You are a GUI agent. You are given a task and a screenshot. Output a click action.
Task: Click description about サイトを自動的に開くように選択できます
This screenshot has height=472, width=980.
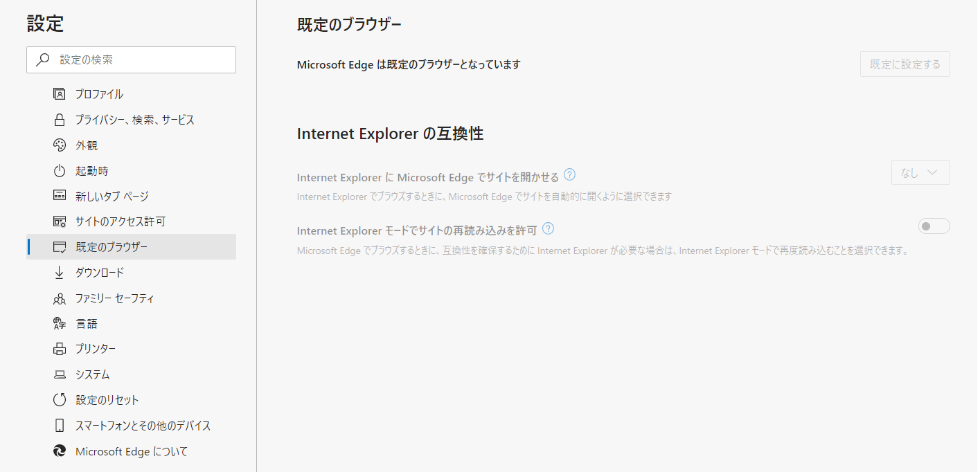tap(485, 197)
